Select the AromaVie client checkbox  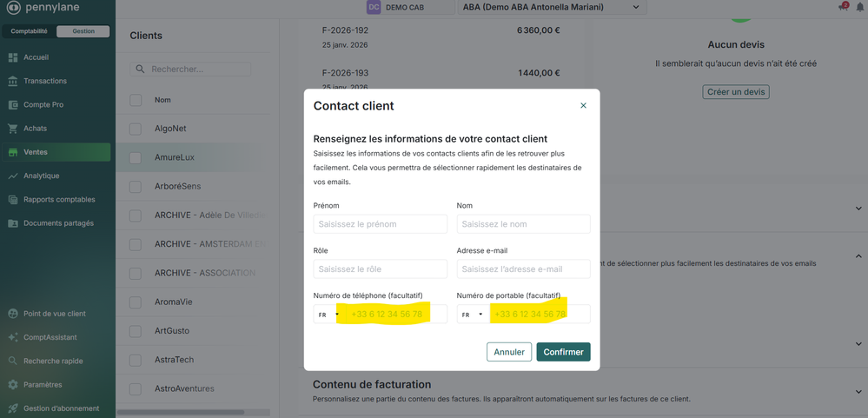coord(136,302)
